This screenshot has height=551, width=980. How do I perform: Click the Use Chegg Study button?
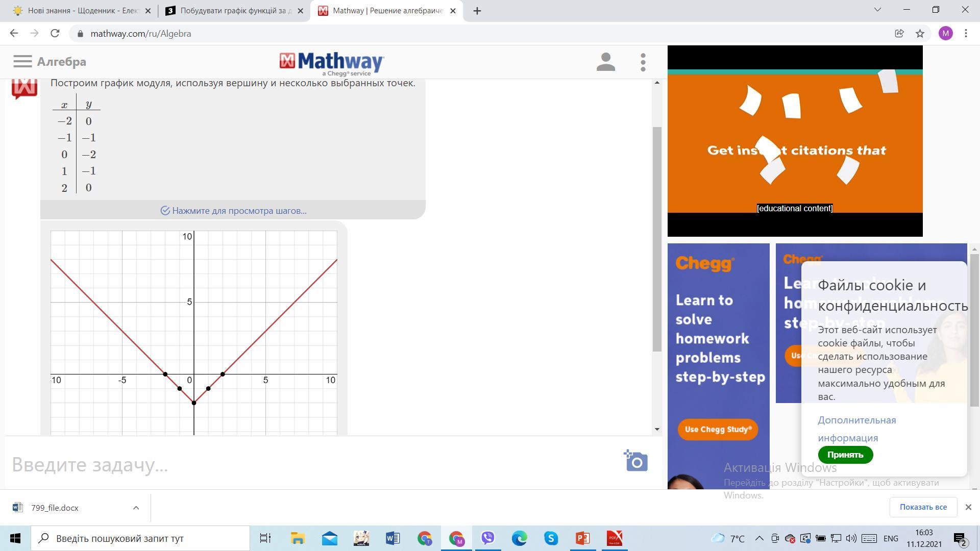[718, 430]
